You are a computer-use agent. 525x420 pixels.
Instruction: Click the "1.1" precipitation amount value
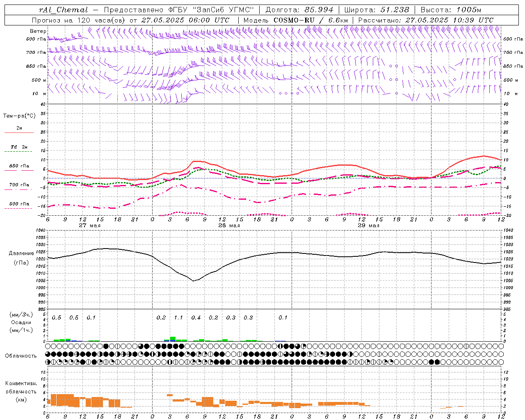(178, 318)
